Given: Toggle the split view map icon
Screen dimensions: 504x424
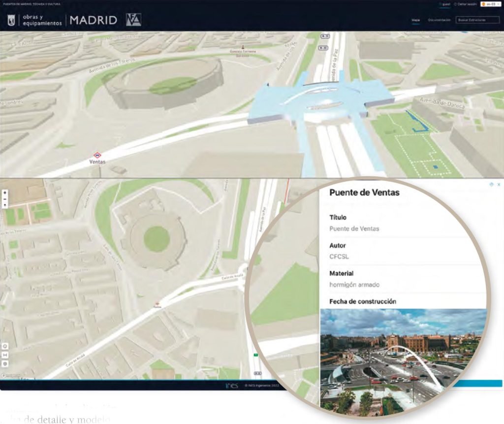Looking at the screenshot, I should click(4, 355).
